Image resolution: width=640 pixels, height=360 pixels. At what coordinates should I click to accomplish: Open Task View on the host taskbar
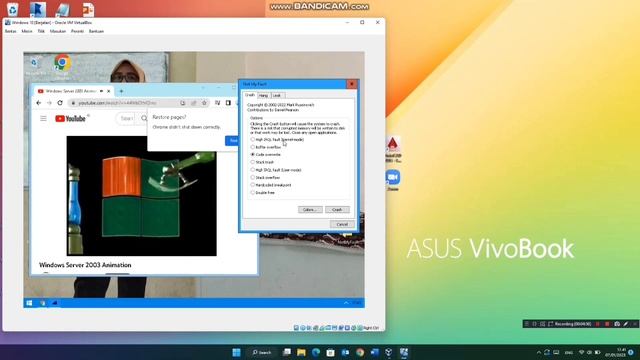287,352
